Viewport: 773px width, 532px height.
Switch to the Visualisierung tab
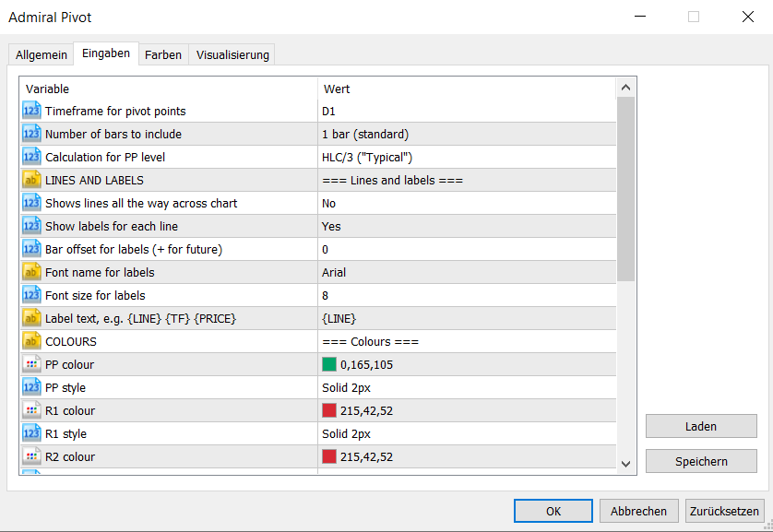point(232,54)
